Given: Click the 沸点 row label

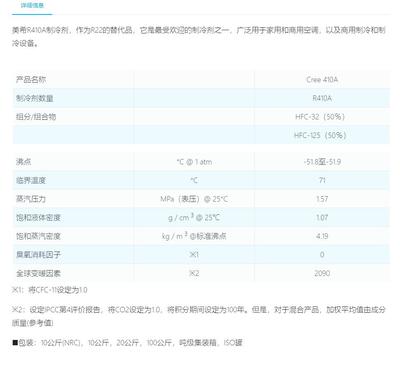Looking at the screenshot, I should [x=24, y=162].
